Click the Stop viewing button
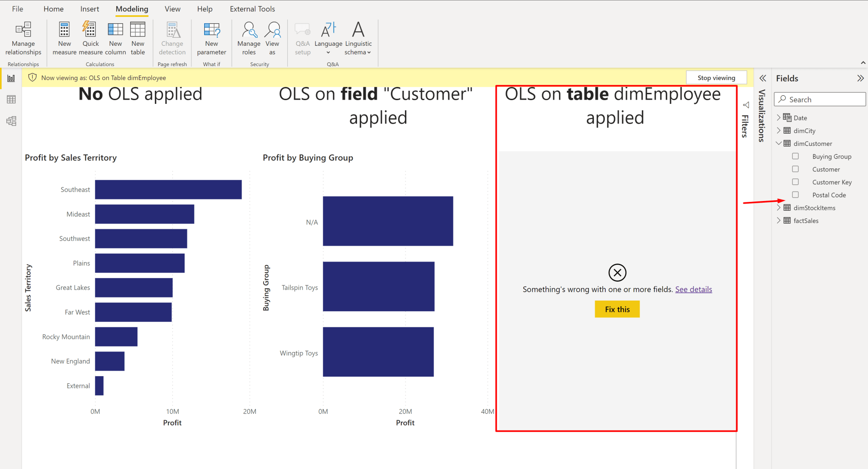The height and width of the screenshot is (469, 868). pyautogui.click(x=716, y=77)
